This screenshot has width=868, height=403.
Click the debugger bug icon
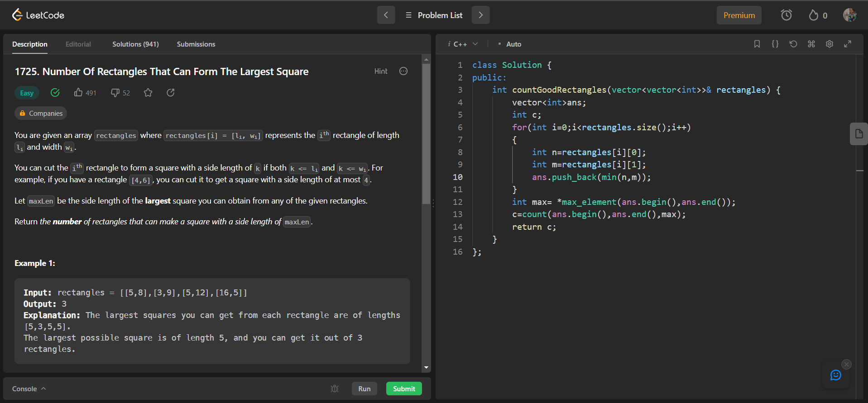(x=335, y=389)
